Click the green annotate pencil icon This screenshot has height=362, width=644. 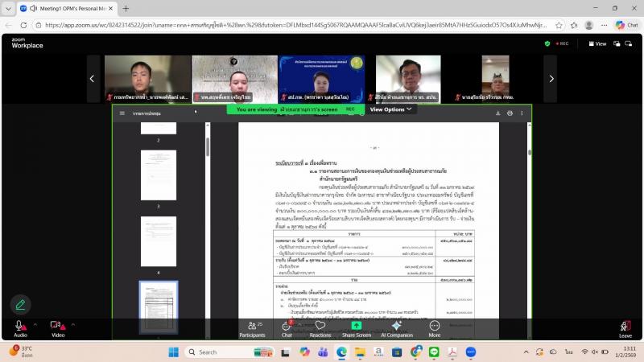(x=20, y=305)
